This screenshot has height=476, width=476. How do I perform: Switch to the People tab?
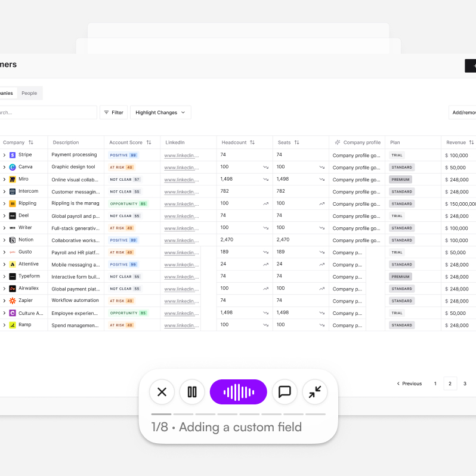29,93
